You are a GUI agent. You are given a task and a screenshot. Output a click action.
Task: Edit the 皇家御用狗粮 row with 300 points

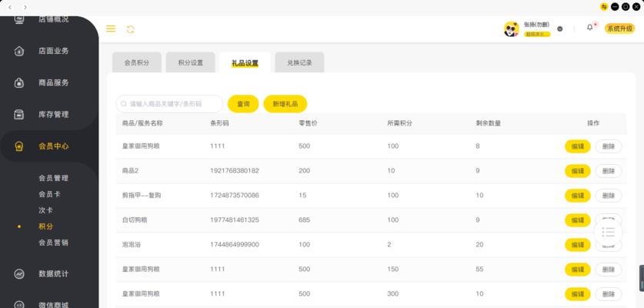point(578,294)
